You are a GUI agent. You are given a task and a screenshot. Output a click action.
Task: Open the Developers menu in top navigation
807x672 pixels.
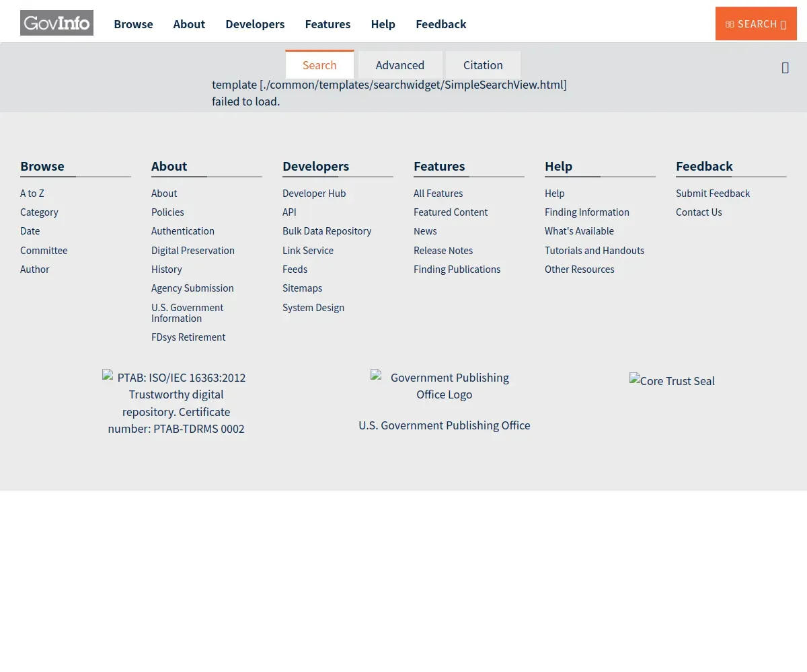(255, 24)
